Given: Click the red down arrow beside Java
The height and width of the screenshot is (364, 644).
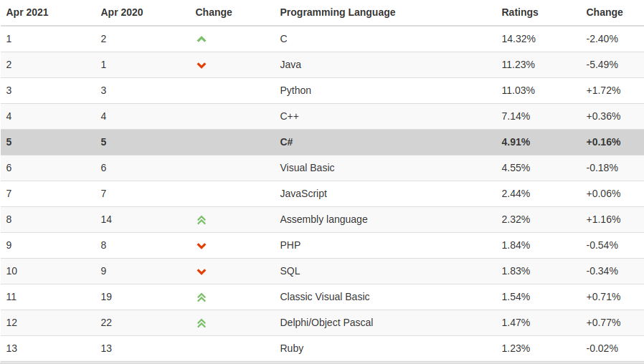Looking at the screenshot, I should [x=202, y=65].
